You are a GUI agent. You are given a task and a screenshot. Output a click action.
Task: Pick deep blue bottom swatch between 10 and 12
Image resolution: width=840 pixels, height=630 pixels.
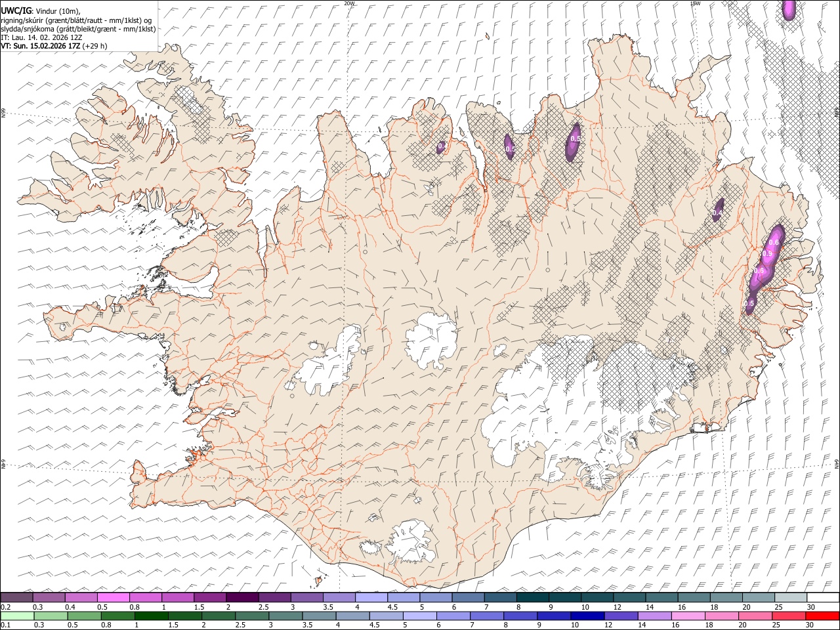[587, 616]
